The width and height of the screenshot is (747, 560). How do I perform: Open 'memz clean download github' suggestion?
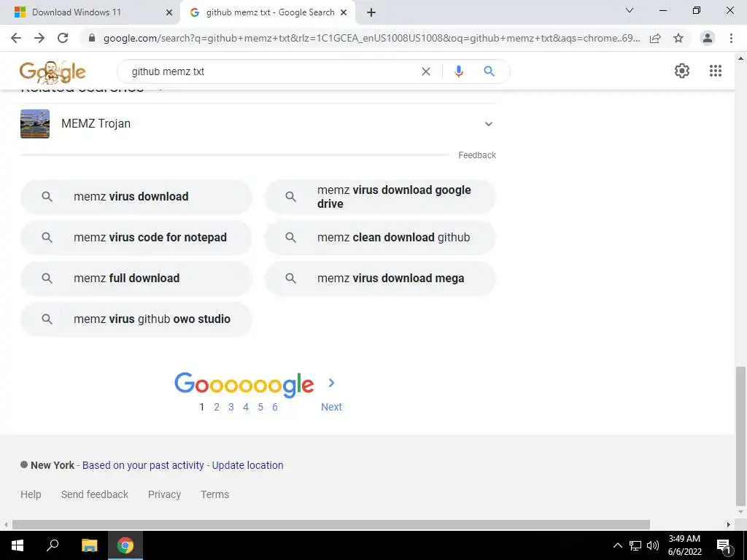(x=380, y=237)
